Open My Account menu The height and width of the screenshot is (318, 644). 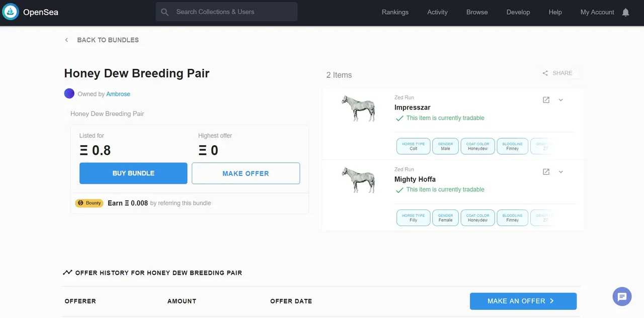[x=597, y=12]
